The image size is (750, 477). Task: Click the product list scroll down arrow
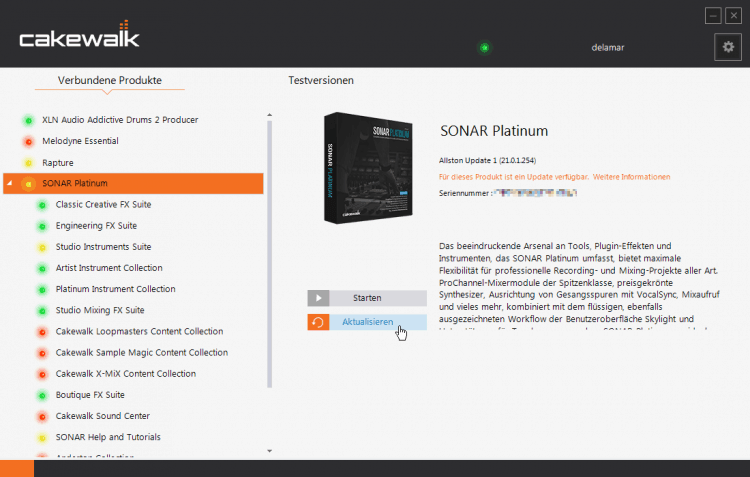click(269, 451)
